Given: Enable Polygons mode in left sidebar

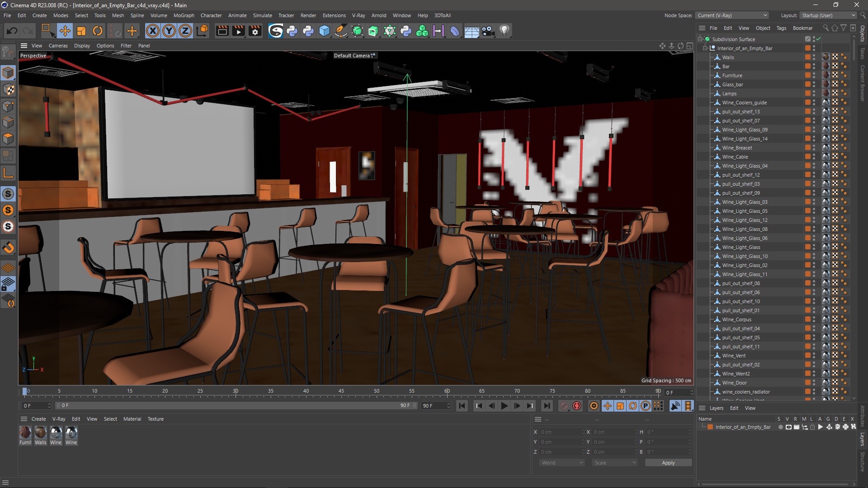Looking at the screenshot, I should point(8,138).
